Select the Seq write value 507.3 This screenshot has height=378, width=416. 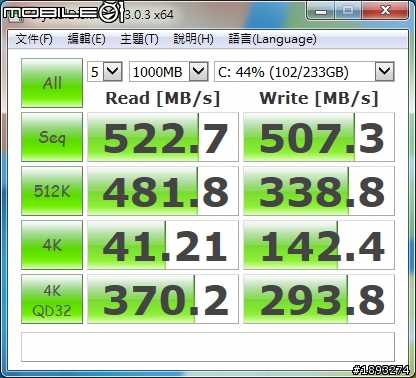tap(319, 137)
